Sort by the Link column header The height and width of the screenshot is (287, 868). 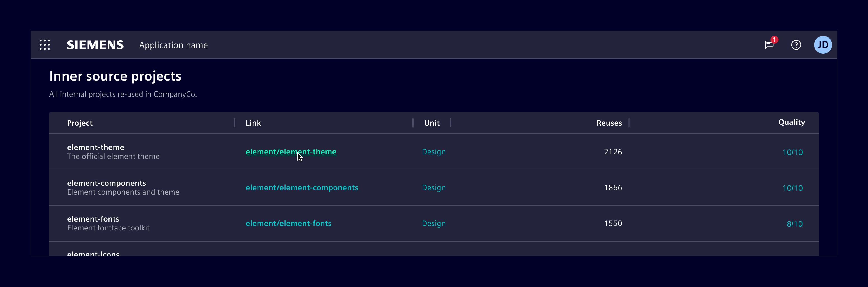pos(253,123)
